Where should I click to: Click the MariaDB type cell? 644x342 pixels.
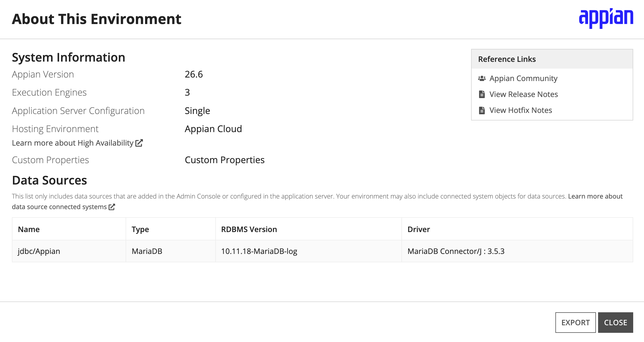[x=171, y=251]
